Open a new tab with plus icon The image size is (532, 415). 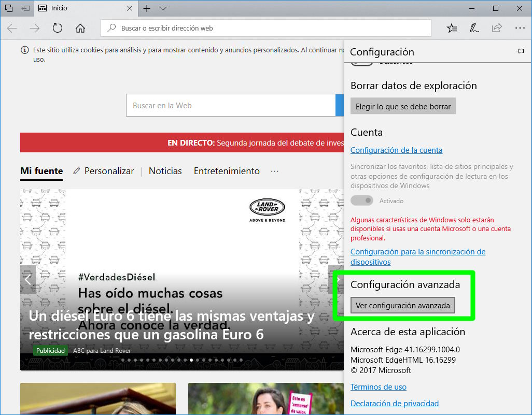(147, 8)
